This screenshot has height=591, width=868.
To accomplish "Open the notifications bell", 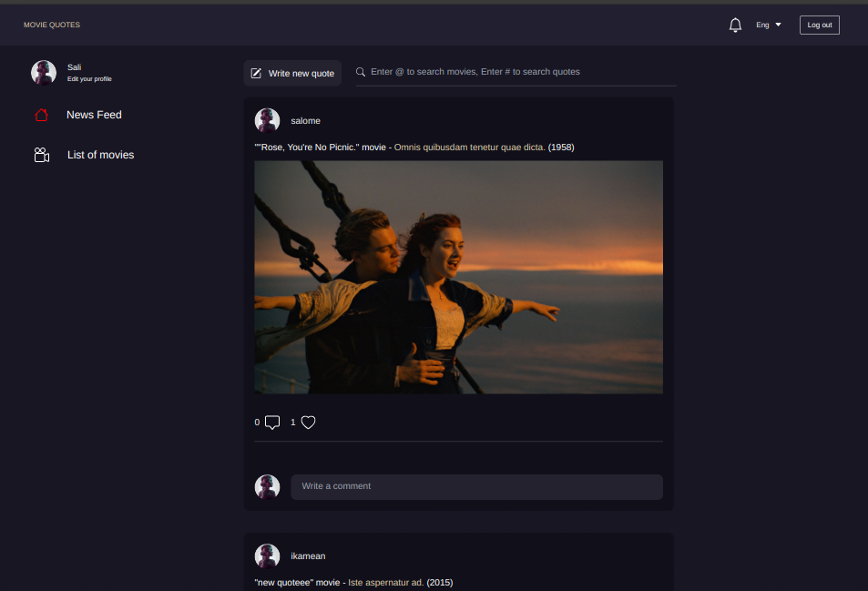I will coord(735,25).
